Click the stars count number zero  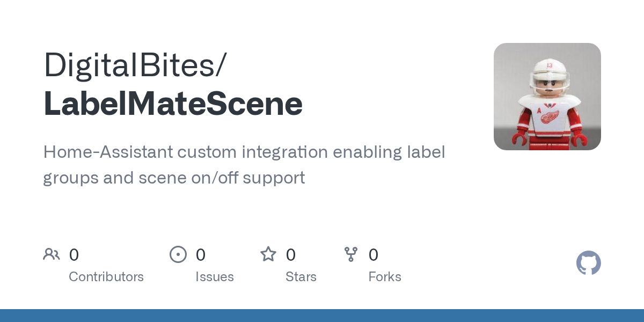291,255
